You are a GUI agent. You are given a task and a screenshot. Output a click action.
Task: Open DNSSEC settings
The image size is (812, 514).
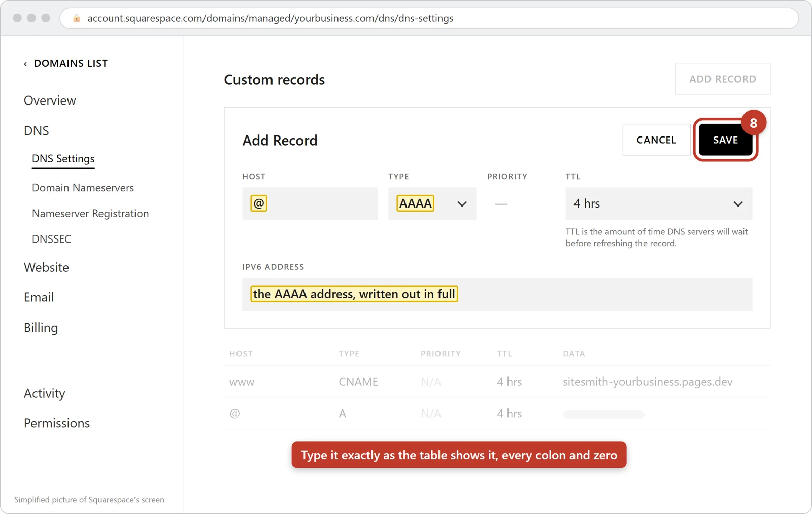point(51,239)
